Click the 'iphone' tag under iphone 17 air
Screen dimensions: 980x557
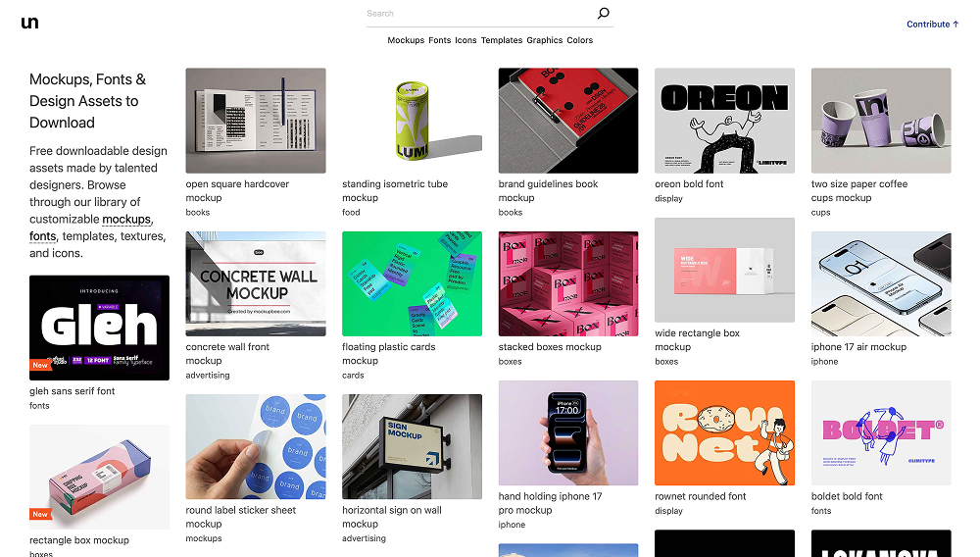click(x=824, y=362)
